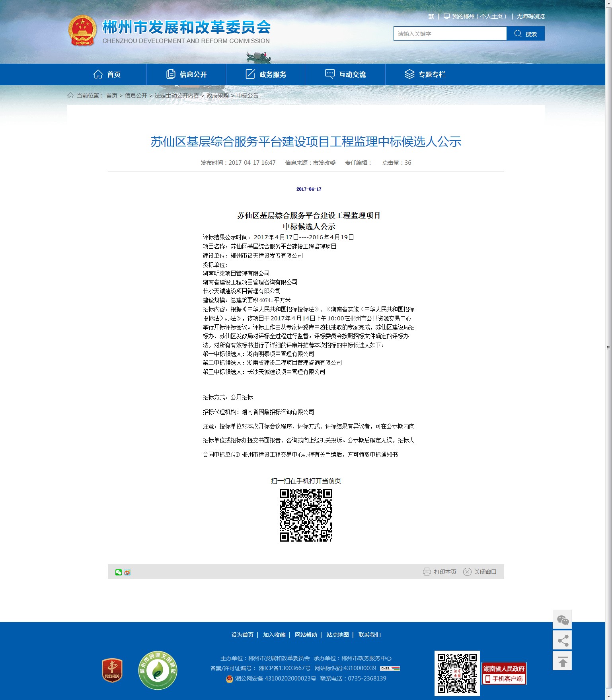The image size is (612, 700).
Task: Click 网站帮助 footer link
Action: click(306, 635)
